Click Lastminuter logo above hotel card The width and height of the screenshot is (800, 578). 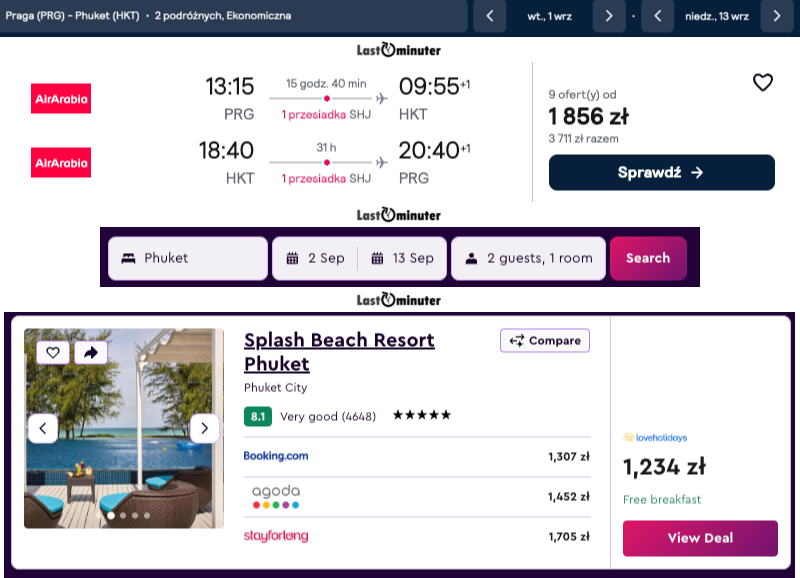398,299
